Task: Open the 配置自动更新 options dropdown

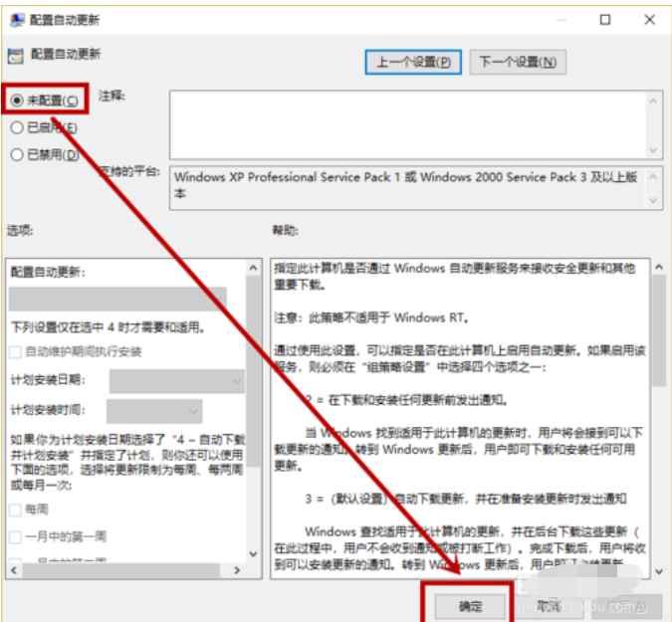Action: click(117, 298)
